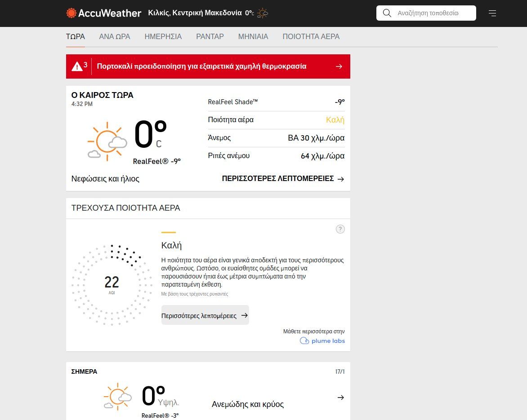Image resolution: width=527 pixels, height=420 pixels.
Task: Click the AccuWeather logo
Action: click(x=104, y=13)
